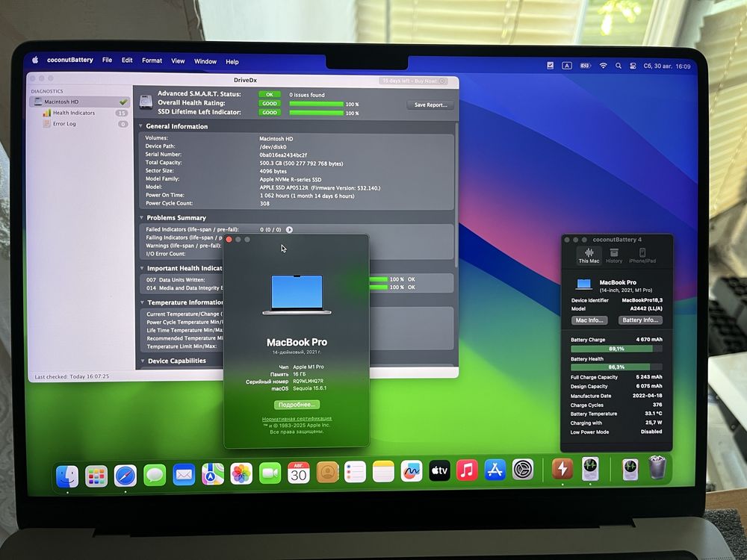Screen dimensions: 747x560
Task: Click the Power Cycle Count value 308
Action: [264, 203]
